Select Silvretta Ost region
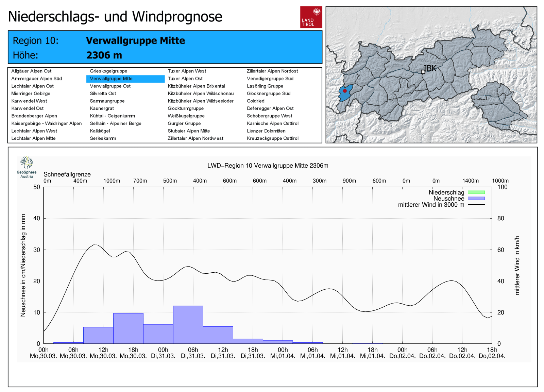Viewport: 544px width, 392px height. 103,93
